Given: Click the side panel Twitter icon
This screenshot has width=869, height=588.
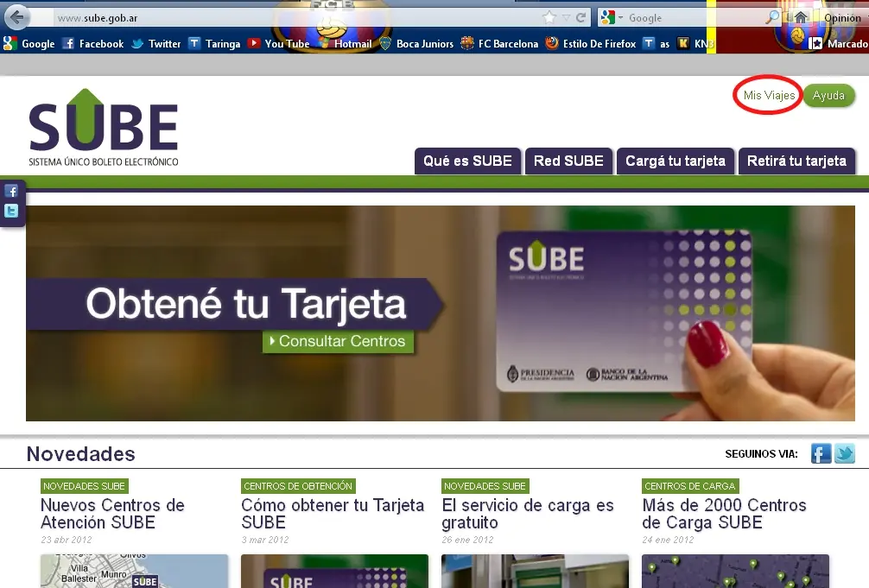Looking at the screenshot, I should pos(11,211).
